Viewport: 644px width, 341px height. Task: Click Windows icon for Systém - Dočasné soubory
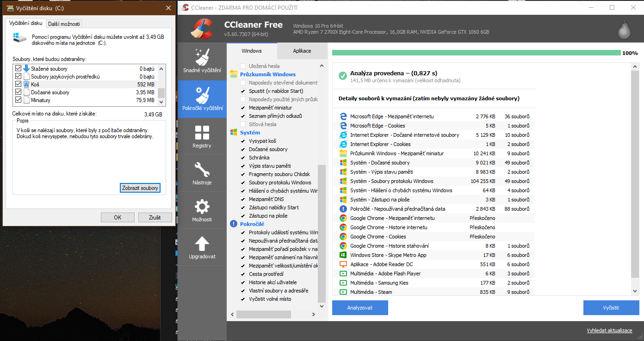pyautogui.click(x=343, y=163)
